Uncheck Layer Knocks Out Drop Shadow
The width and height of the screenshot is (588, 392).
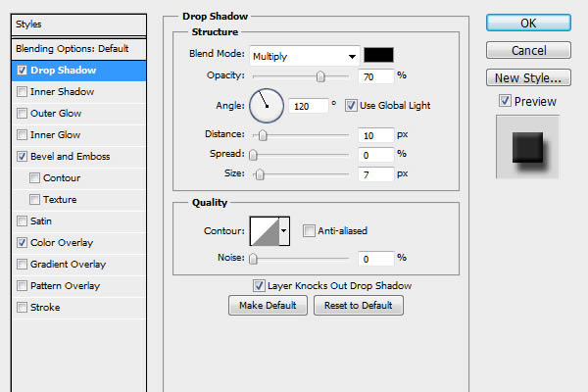click(x=259, y=286)
